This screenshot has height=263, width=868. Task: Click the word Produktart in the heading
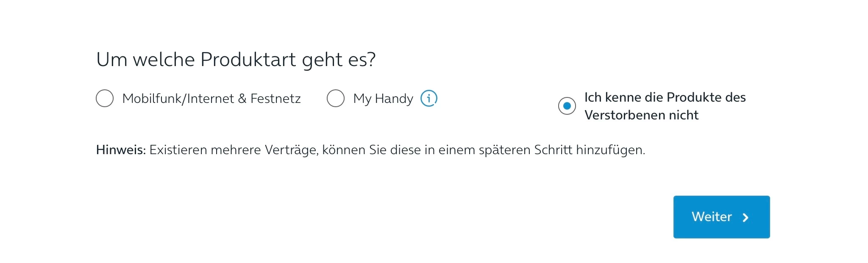coord(248,60)
